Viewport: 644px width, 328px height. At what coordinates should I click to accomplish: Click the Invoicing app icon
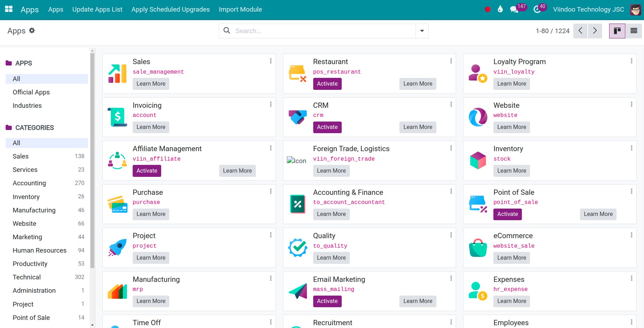(117, 117)
